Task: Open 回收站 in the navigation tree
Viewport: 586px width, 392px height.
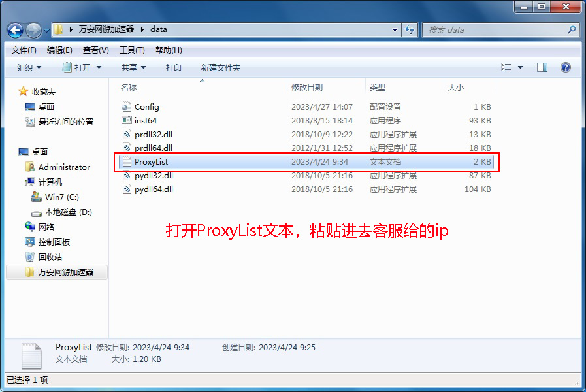Action: tap(50, 257)
